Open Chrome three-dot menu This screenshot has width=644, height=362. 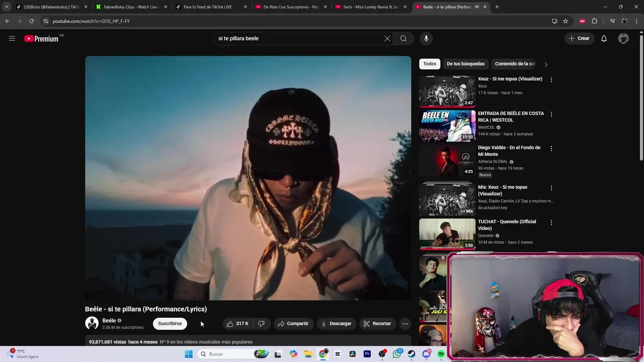point(637,21)
